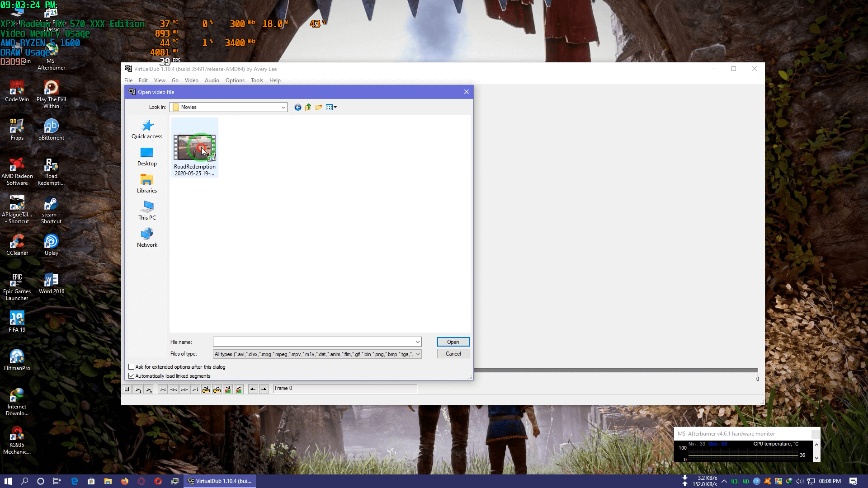Viewport: 868px width, 488px height.
Task: Click the Frame 0 position field
Action: (x=345, y=389)
